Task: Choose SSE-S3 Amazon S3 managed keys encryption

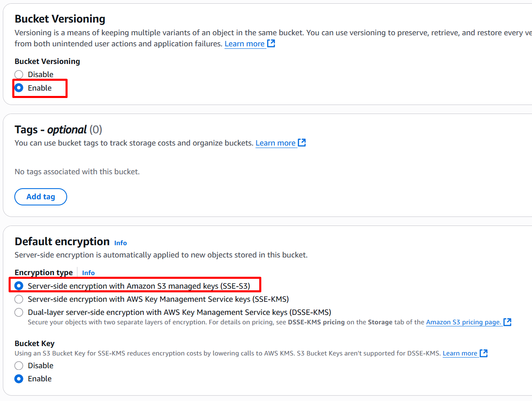Action: coord(19,286)
